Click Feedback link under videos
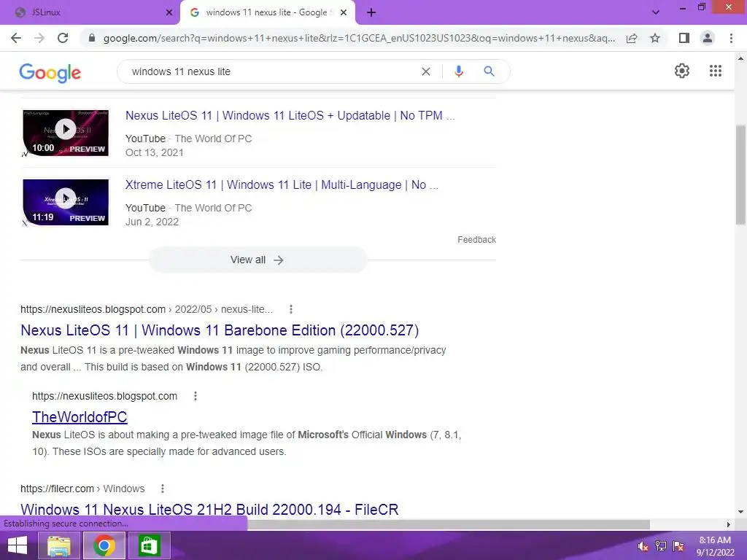The height and width of the screenshot is (560, 747). tap(476, 239)
